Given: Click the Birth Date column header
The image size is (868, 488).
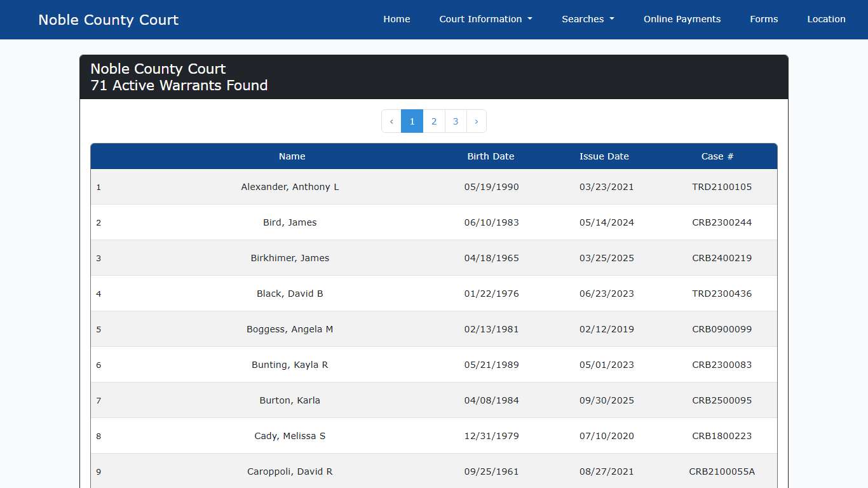Looking at the screenshot, I should coord(491,156).
